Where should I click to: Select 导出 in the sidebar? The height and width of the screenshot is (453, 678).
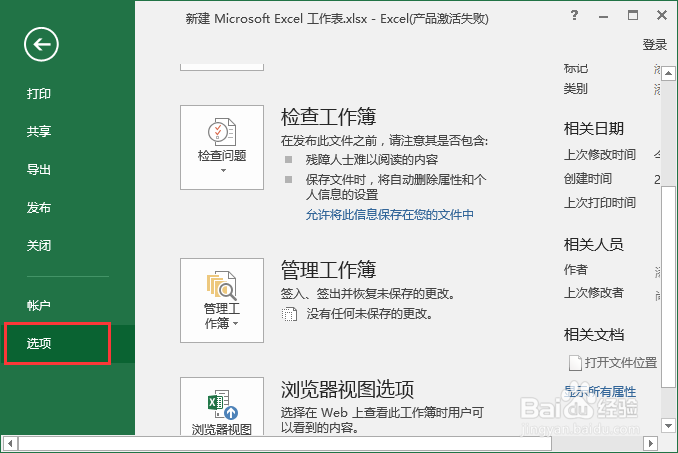pyautogui.click(x=39, y=169)
